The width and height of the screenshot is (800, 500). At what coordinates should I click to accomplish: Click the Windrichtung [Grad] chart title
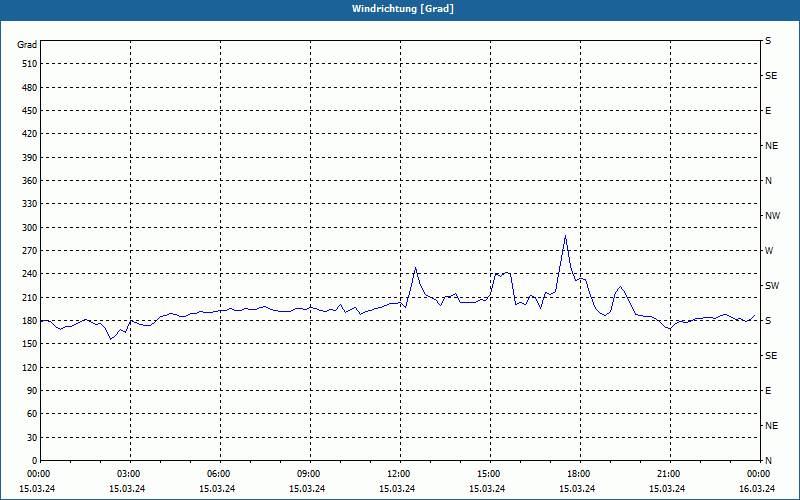(x=399, y=9)
